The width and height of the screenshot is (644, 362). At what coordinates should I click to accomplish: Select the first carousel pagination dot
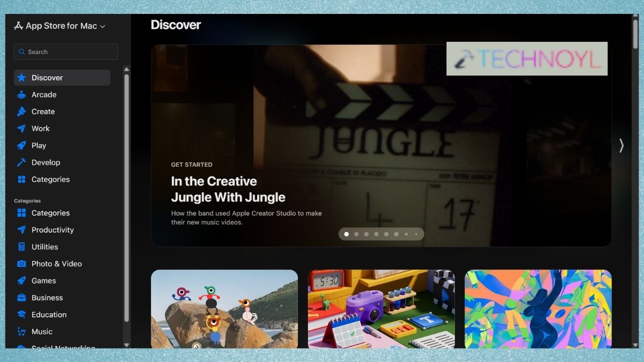[346, 234]
